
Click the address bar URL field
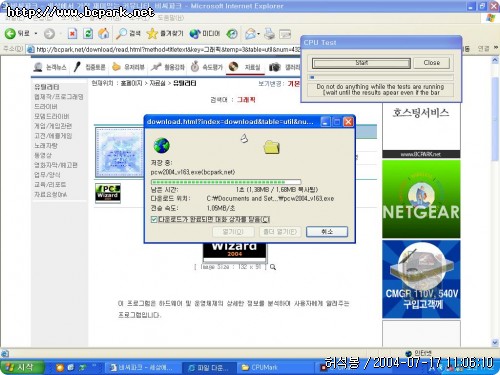[x=163, y=49]
